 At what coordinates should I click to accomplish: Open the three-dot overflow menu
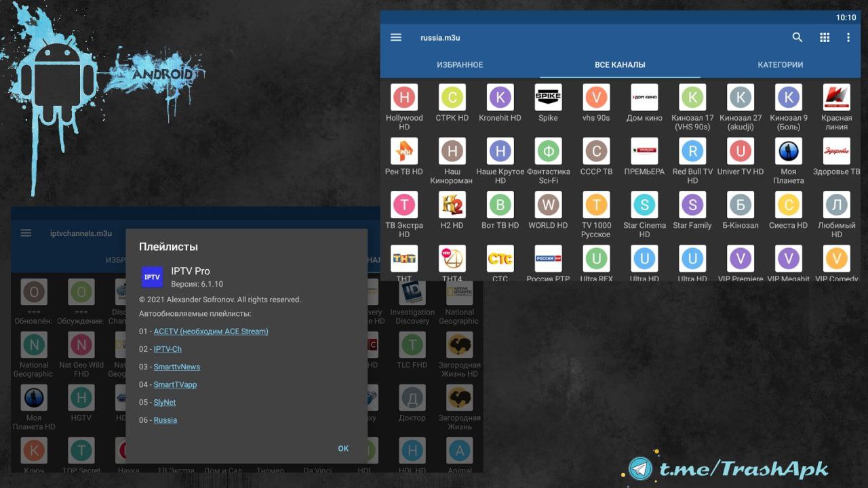(x=848, y=38)
